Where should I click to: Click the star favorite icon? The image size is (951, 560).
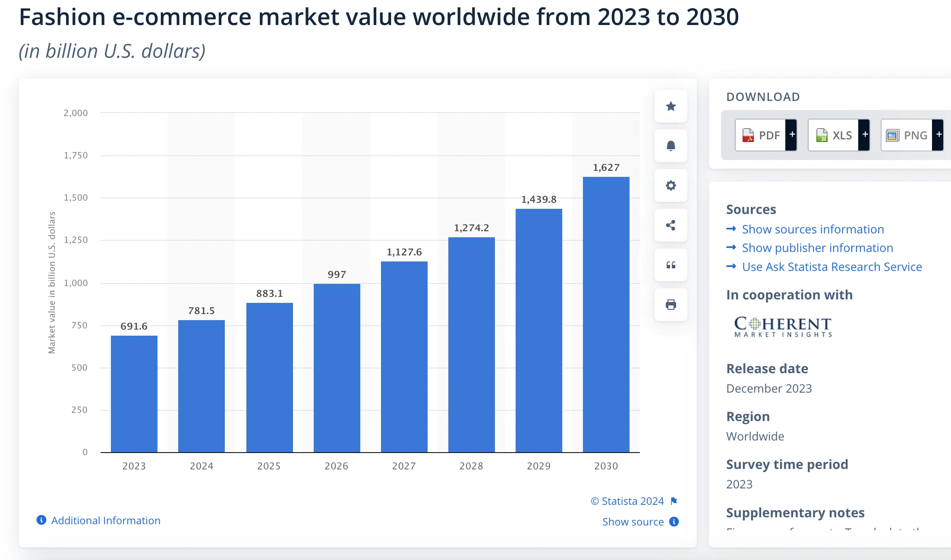pos(671,106)
